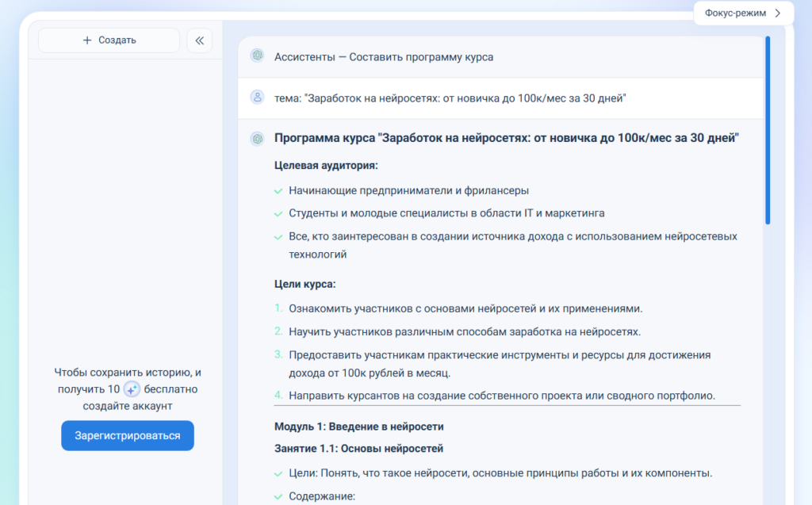Click heading Модуль 1: Введение в нейросети
The width and height of the screenshot is (812, 505).
pyautogui.click(x=359, y=427)
